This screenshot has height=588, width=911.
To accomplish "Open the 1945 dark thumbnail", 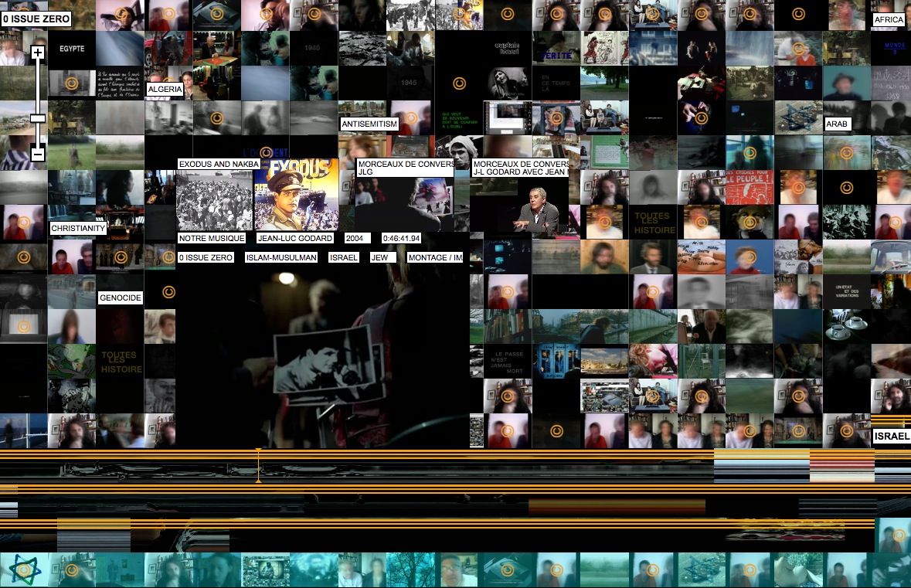I will coord(410,83).
